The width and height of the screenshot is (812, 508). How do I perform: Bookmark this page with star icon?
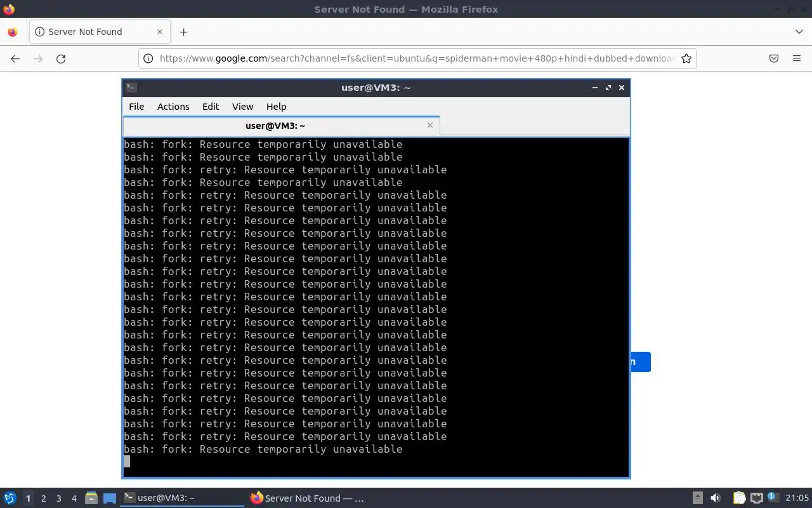(686, 58)
